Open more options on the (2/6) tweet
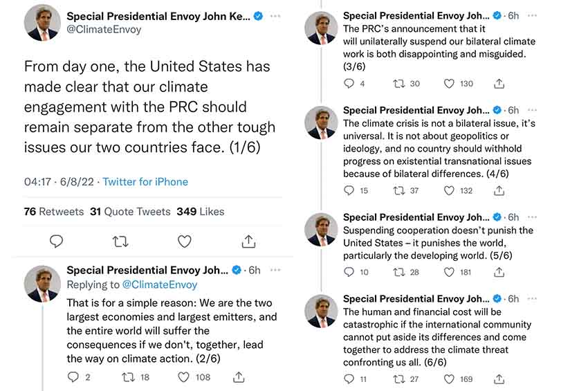 click(x=275, y=270)
